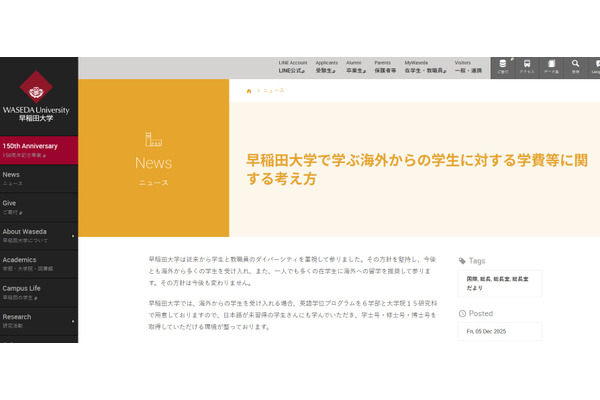Click the Fri, 05 Dec 2025 posted date
This screenshot has width=600, height=400.
coord(486,331)
